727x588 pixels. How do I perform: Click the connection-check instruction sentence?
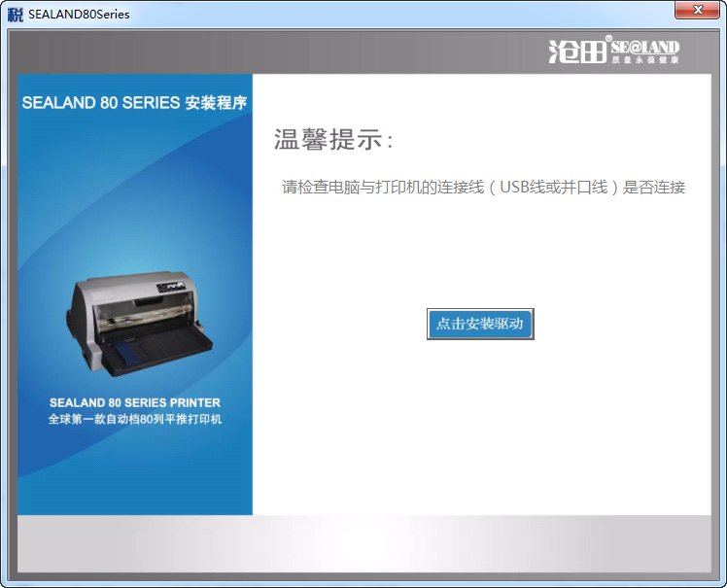click(x=483, y=188)
